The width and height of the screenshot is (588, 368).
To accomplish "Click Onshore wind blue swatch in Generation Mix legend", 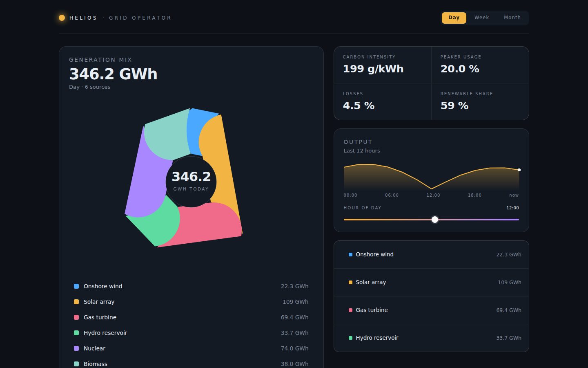I will click(x=76, y=286).
